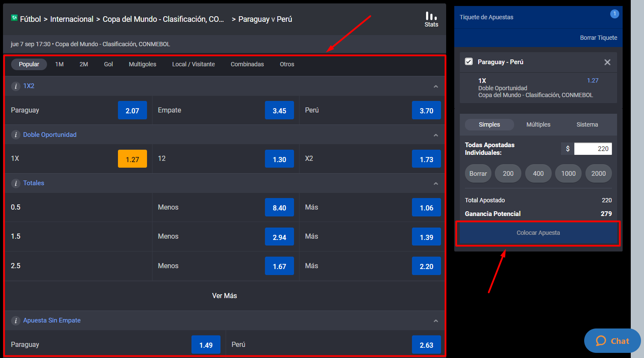Pick Más 1.5 odds 1.39
644x358 pixels.
[x=426, y=237]
